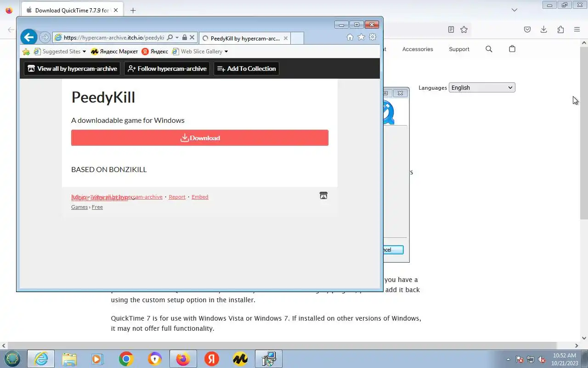This screenshot has height=368, width=588.
Task: Go back in Internet Explorer
Action: pyautogui.click(x=28, y=37)
